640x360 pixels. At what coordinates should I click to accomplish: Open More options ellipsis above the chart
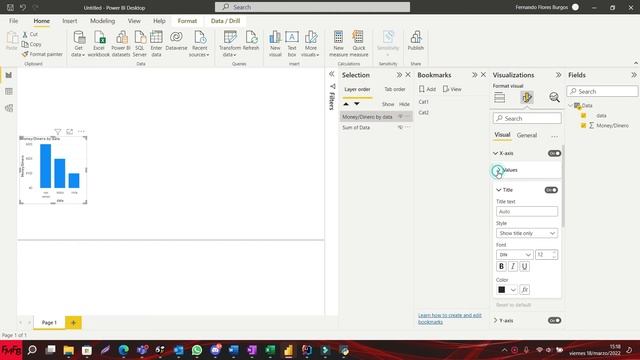pyautogui.click(x=81, y=131)
